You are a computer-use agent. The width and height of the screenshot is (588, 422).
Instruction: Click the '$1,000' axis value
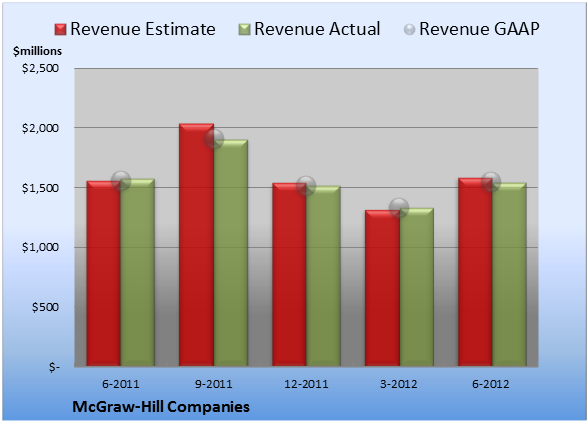coord(40,248)
